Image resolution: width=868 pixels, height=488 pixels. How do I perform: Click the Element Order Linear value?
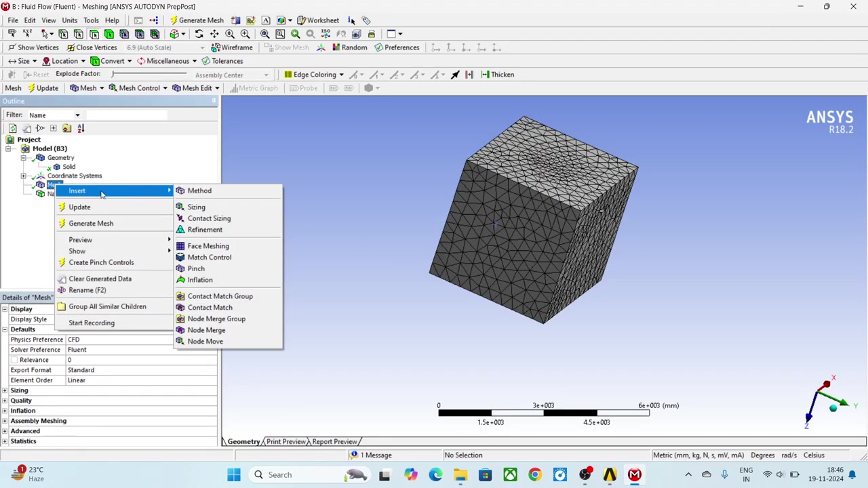(x=141, y=380)
